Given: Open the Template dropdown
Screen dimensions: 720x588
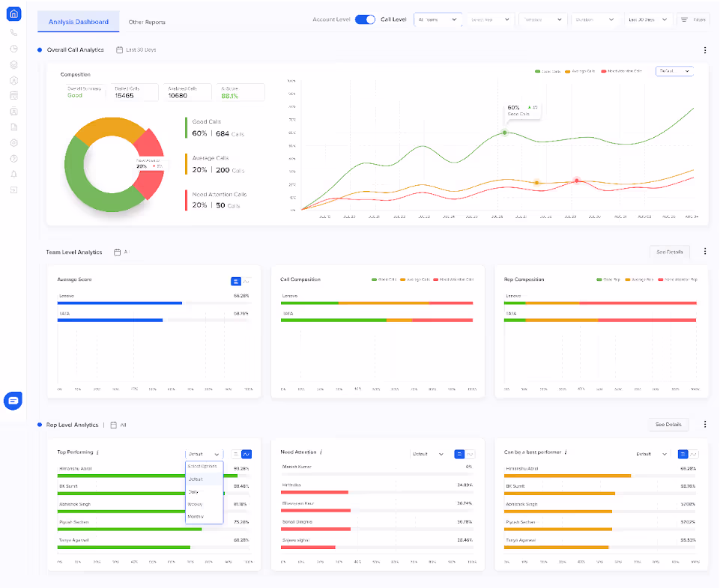Looking at the screenshot, I should [542, 19].
